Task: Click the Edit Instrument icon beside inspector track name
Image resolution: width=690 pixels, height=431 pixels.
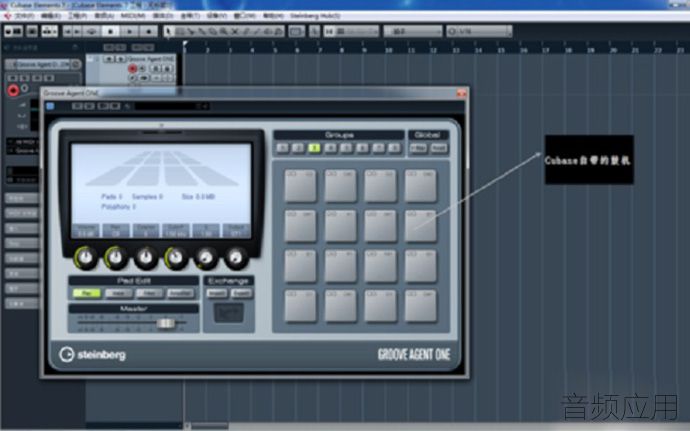Action: 76,64
